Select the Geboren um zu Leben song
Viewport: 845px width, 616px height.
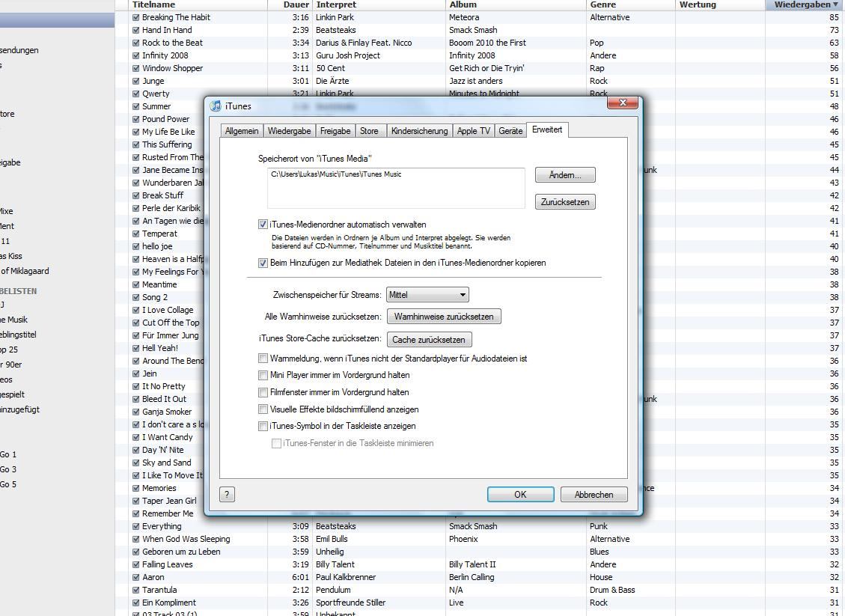[181, 552]
